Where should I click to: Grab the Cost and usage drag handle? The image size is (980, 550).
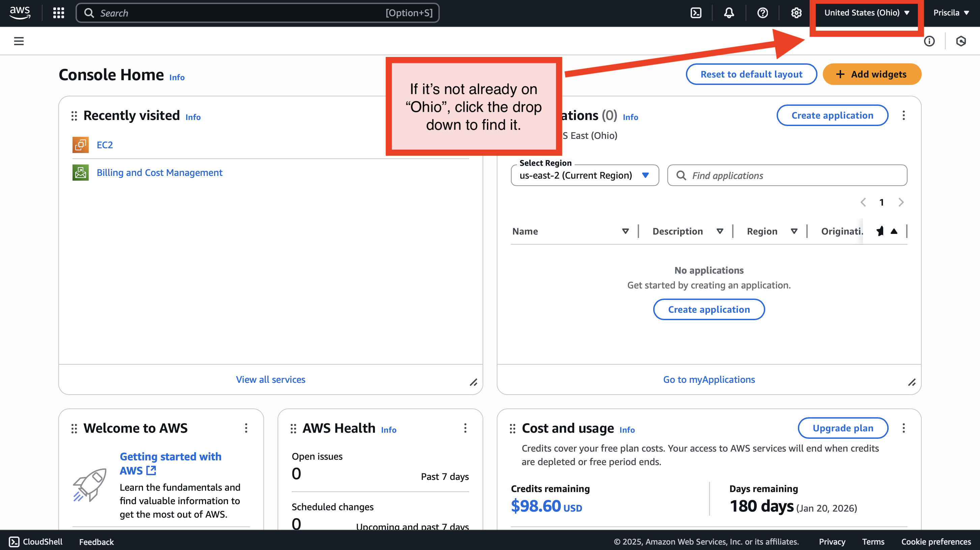point(513,429)
